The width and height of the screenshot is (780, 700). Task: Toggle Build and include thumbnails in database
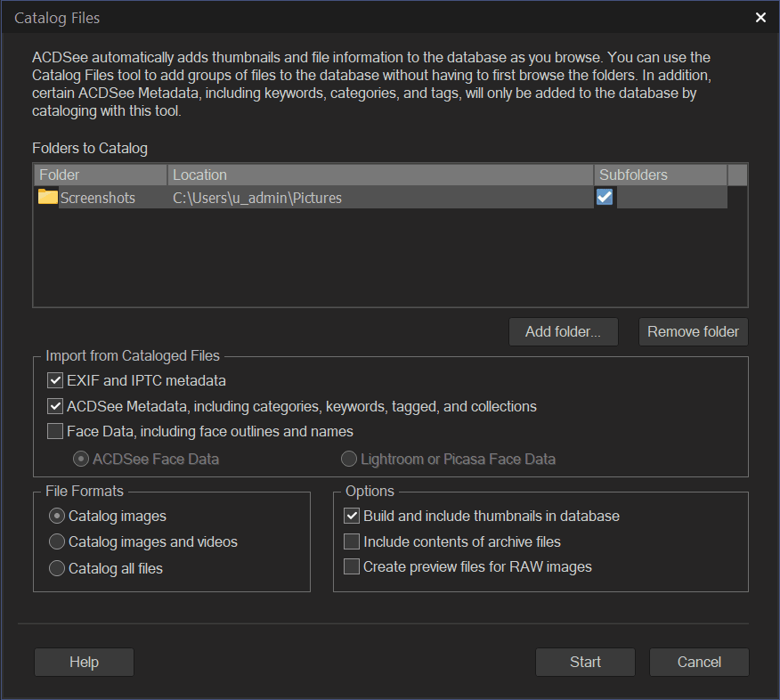pyautogui.click(x=352, y=517)
